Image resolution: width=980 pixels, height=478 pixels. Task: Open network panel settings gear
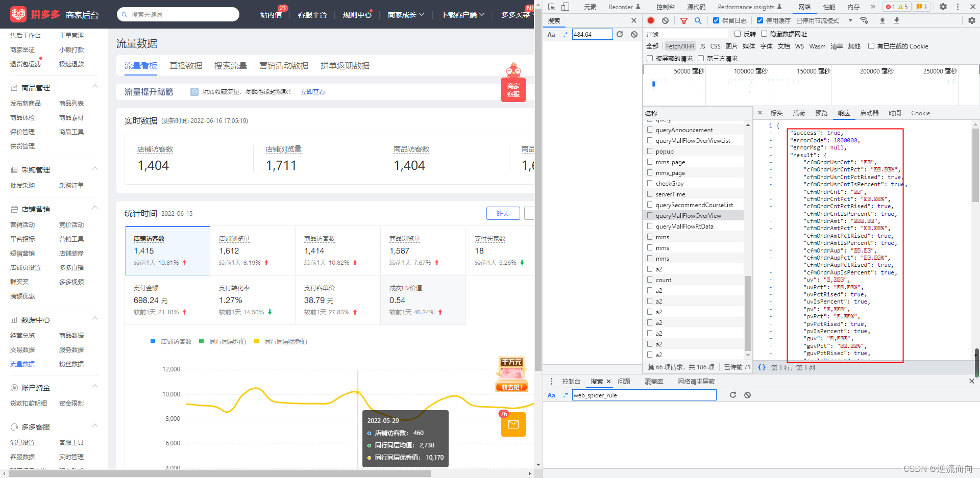point(971,20)
